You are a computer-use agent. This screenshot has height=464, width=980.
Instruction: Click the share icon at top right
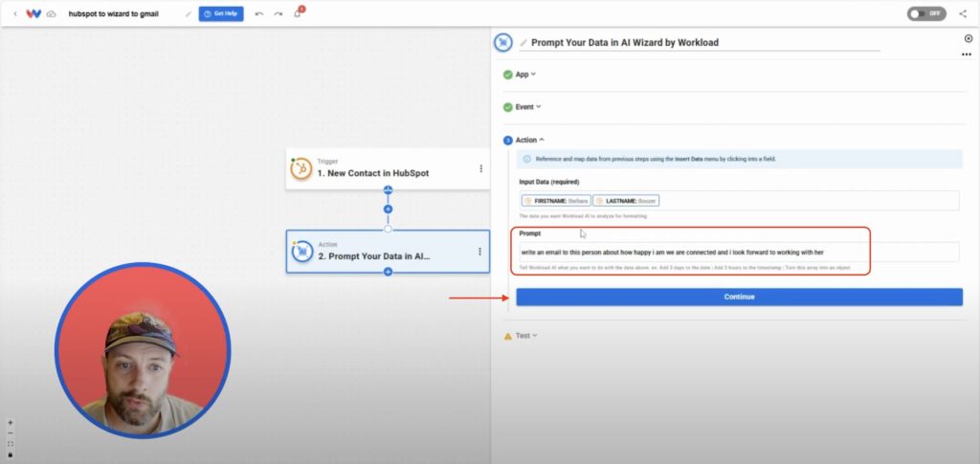963,13
